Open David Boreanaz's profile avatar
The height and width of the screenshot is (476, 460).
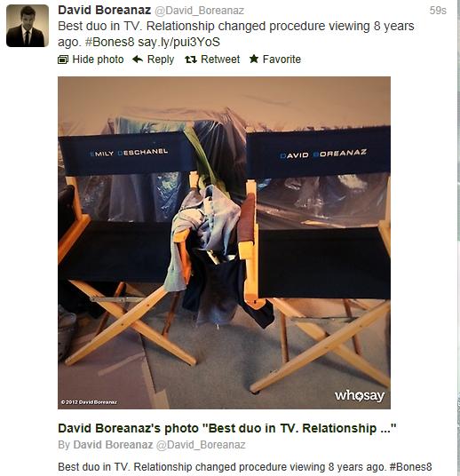(28, 26)
